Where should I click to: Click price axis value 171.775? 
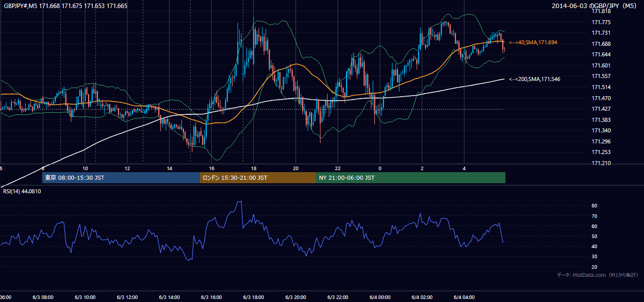click(601, 22)
